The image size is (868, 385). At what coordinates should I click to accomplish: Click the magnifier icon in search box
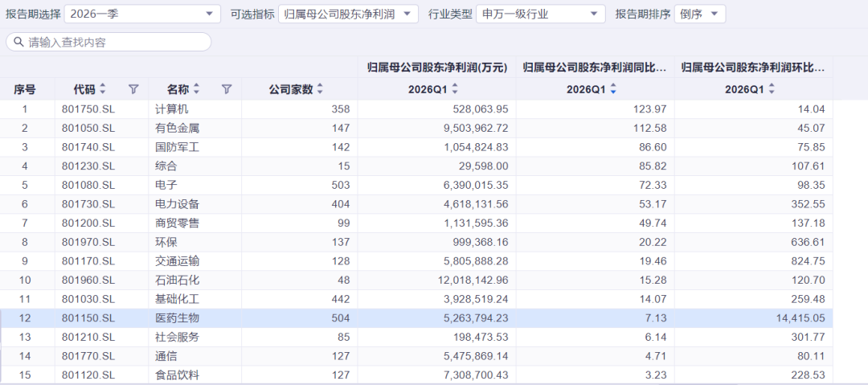click(x=18, y=42)
